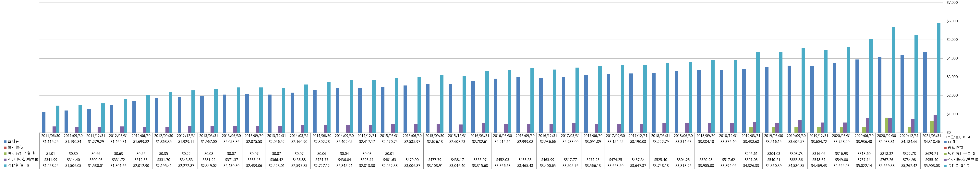Select cell value $1,115.25
Screen dimensions: 980x169
(51, 142)
